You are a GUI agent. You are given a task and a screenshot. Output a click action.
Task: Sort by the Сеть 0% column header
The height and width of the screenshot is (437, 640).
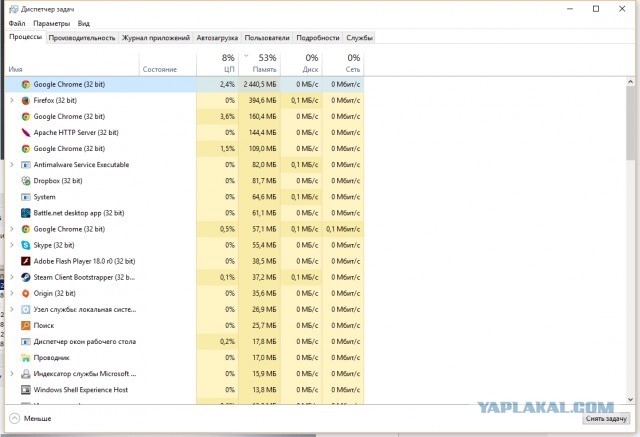343,64
